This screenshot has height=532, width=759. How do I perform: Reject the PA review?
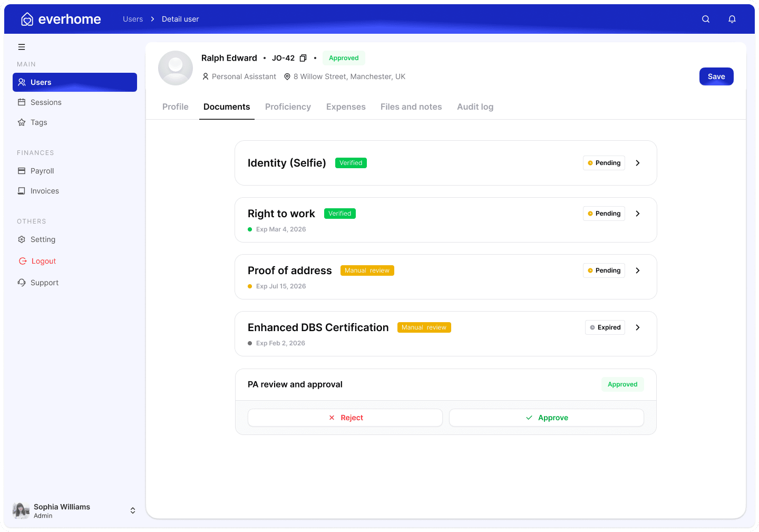(x=345, y=418)
